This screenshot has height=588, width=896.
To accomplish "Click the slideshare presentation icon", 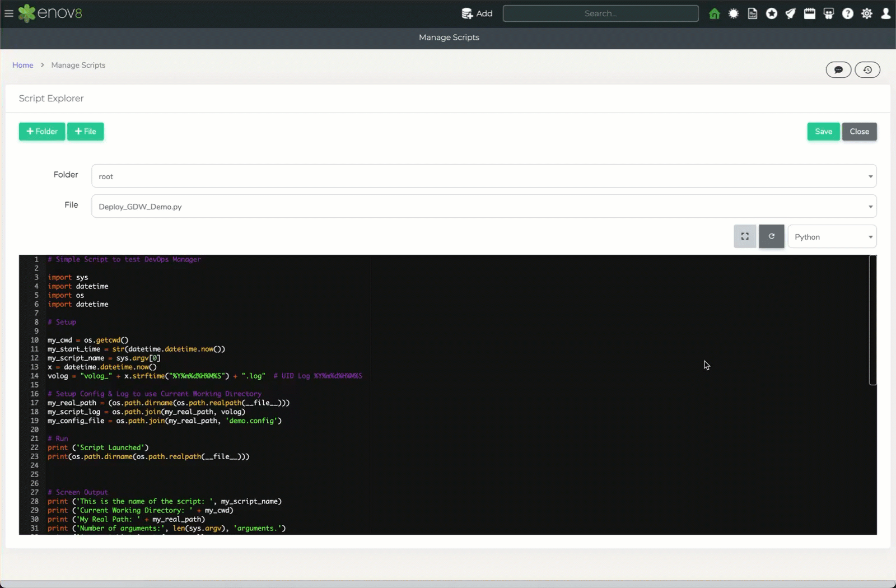I will pos(829,13).
